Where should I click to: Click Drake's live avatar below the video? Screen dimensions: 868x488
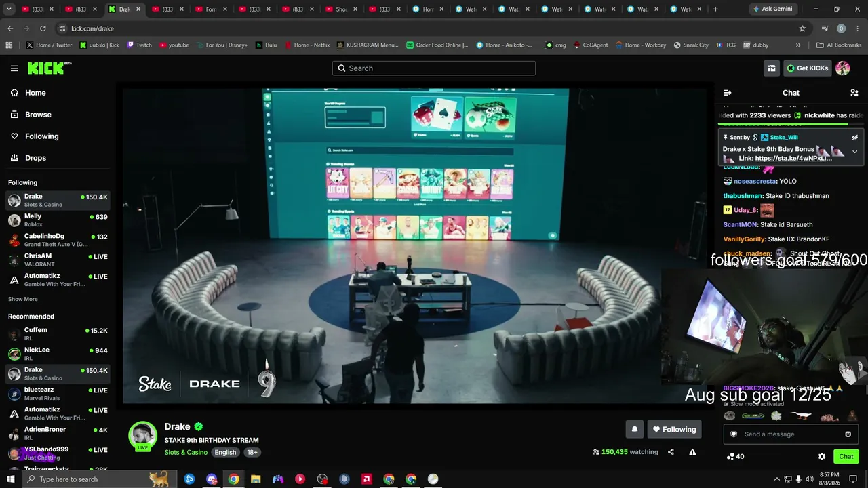[x=142, y=436]
